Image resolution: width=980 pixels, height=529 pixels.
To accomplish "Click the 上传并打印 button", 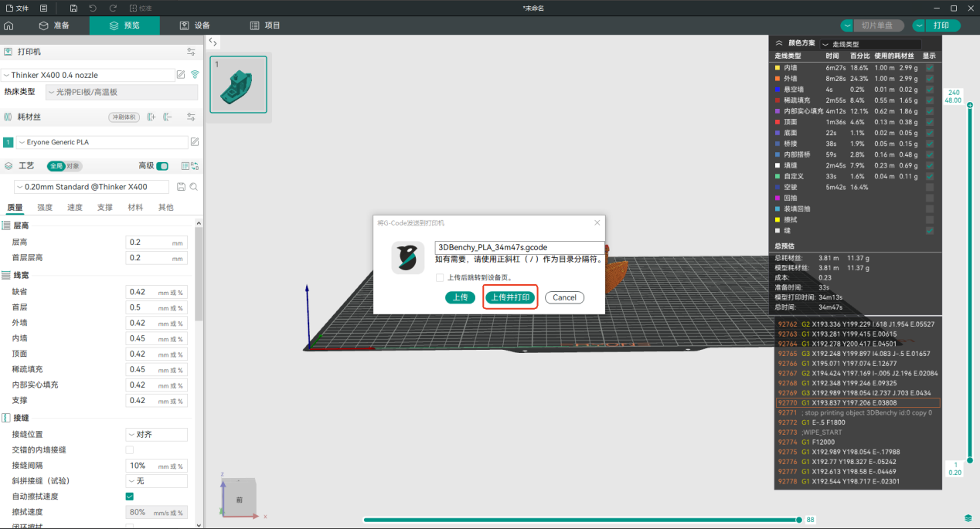I will click(510, 297).
